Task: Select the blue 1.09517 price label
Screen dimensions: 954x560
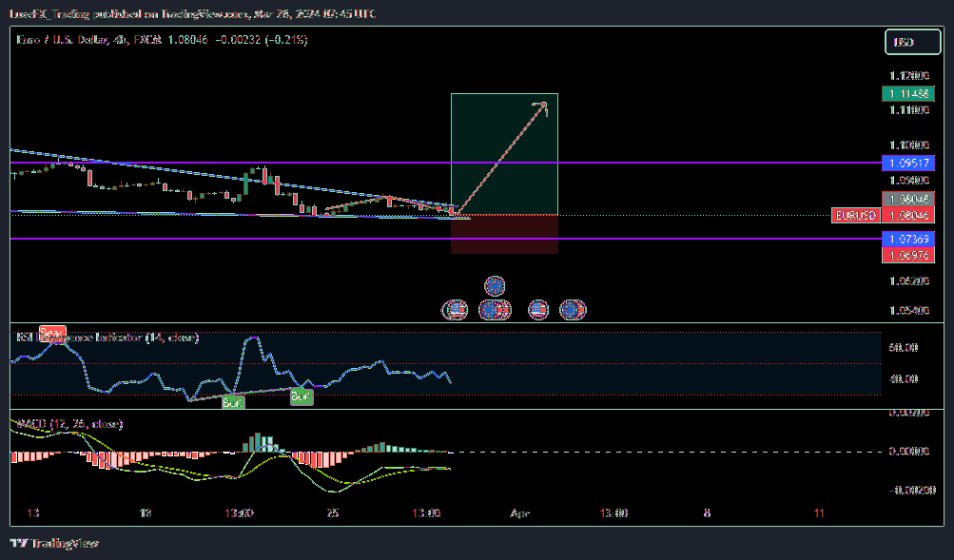Action: [907, 163]
